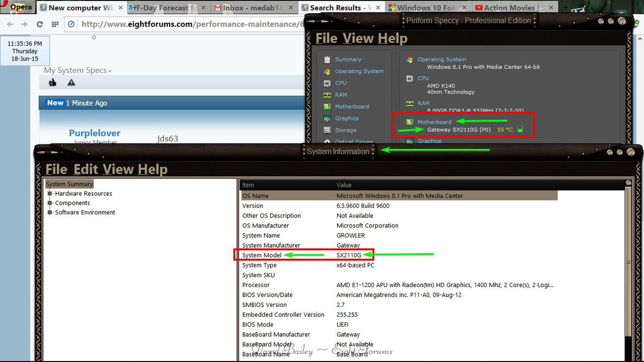Select Operating System icon in Speccy sidebar
The height and width of the screenshot is (362, 644).
[x=328, y=71]
